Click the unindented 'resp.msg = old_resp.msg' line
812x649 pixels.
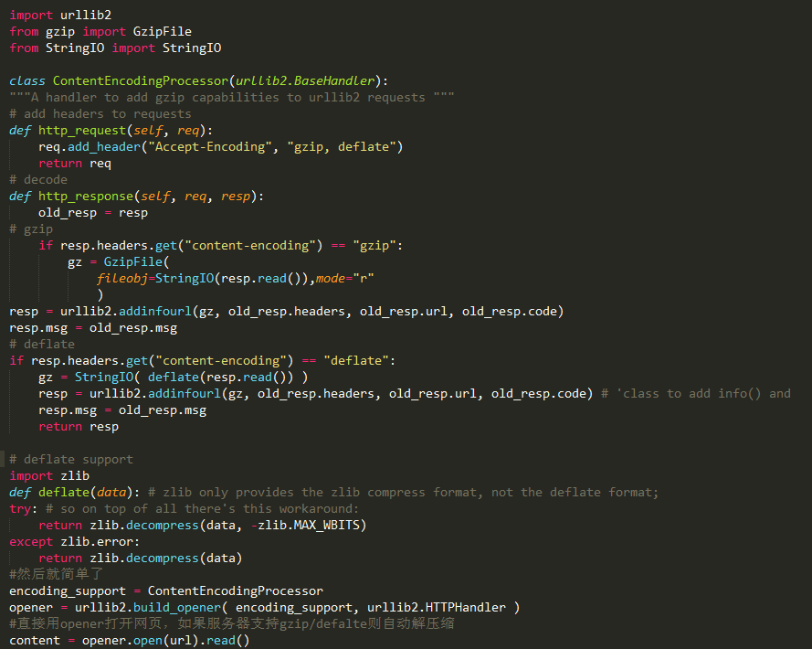point(93,328)
